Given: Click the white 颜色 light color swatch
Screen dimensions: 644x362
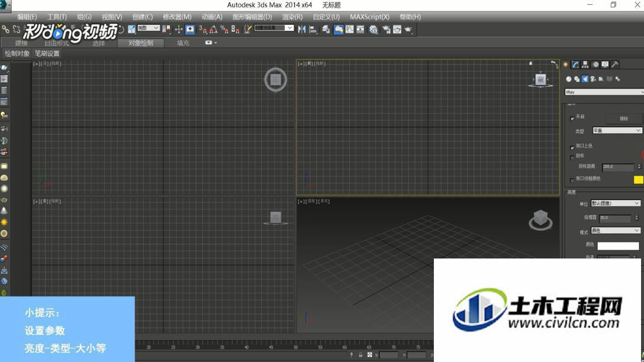Looking at the screenshot, I should (x=618, y=246).
